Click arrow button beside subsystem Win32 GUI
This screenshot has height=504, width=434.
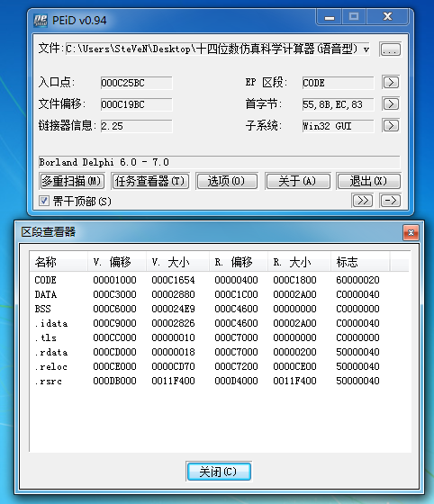coord(391,125)
